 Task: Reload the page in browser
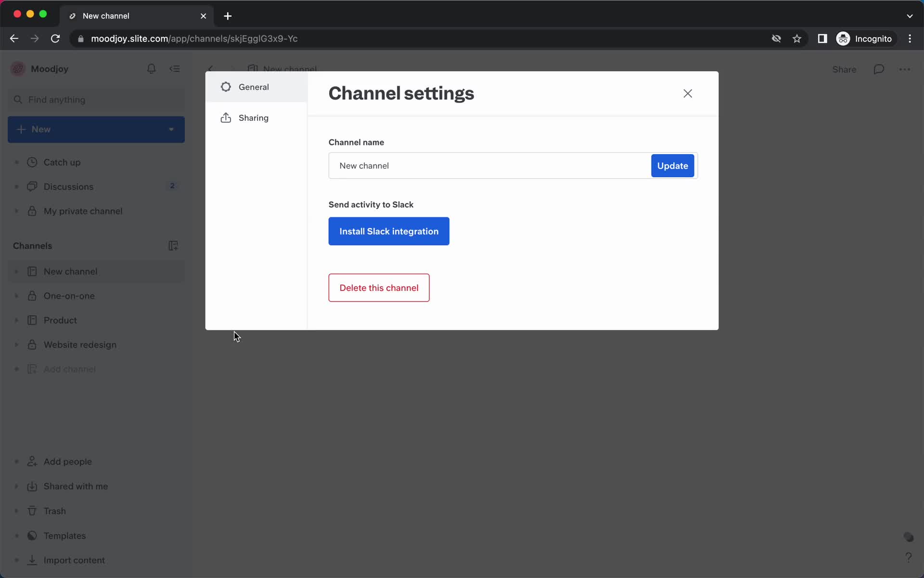55,39
